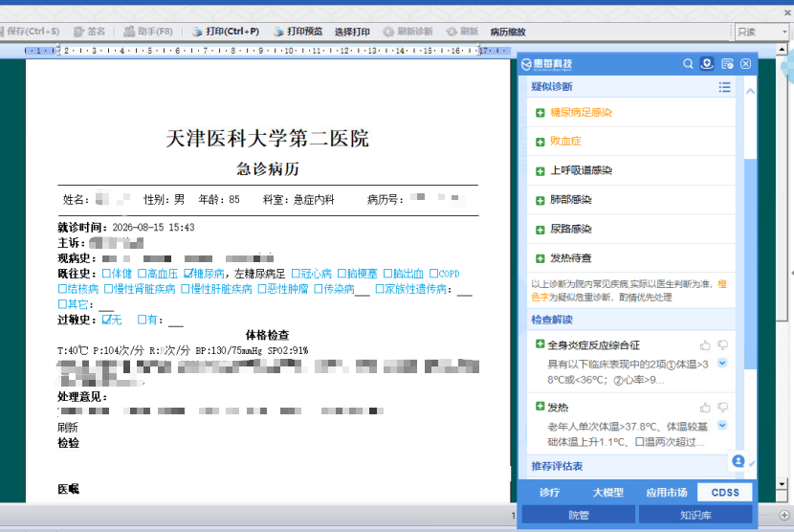Screen dimensions: 794x532
Task: Click the 推荐评估表 section header
Action: coord(557,466)
